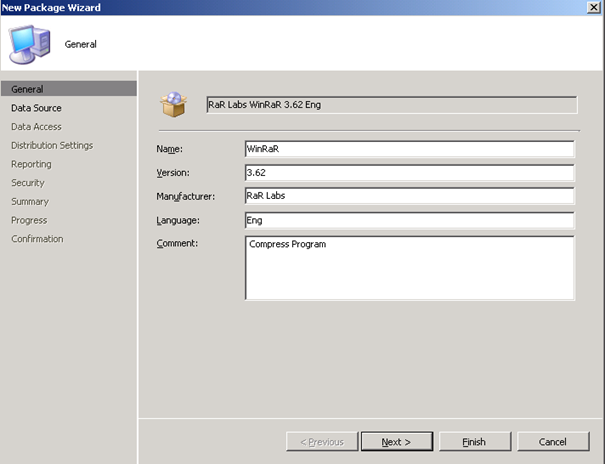Viewport: 605px width, 464px height.
Task: Click the Manufacturer: label
Action: pyautogui.click(x=186, y=197)
